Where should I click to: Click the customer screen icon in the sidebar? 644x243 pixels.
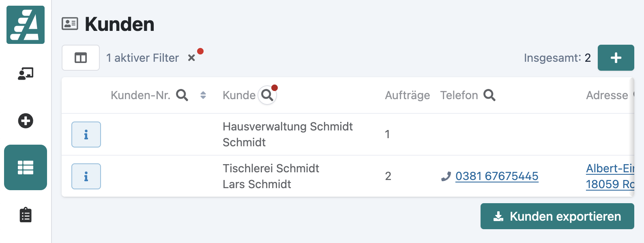(x=25, y=74)
